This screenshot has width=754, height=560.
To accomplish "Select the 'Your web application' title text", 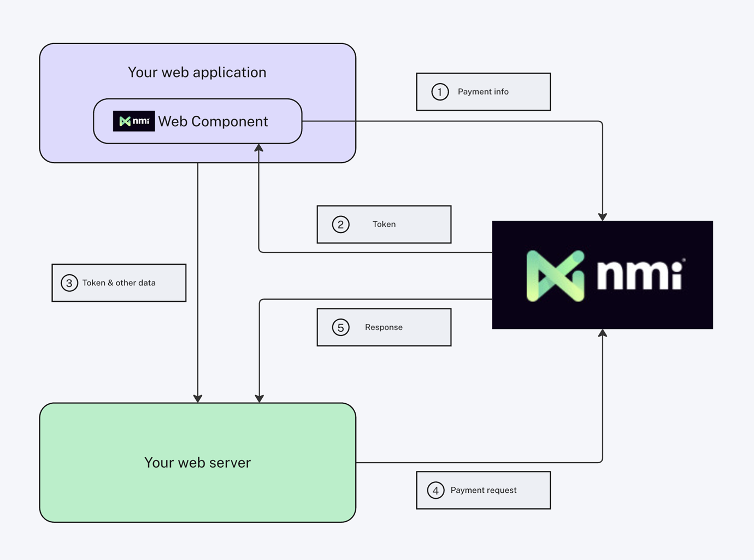I will (x=197, y=72).
